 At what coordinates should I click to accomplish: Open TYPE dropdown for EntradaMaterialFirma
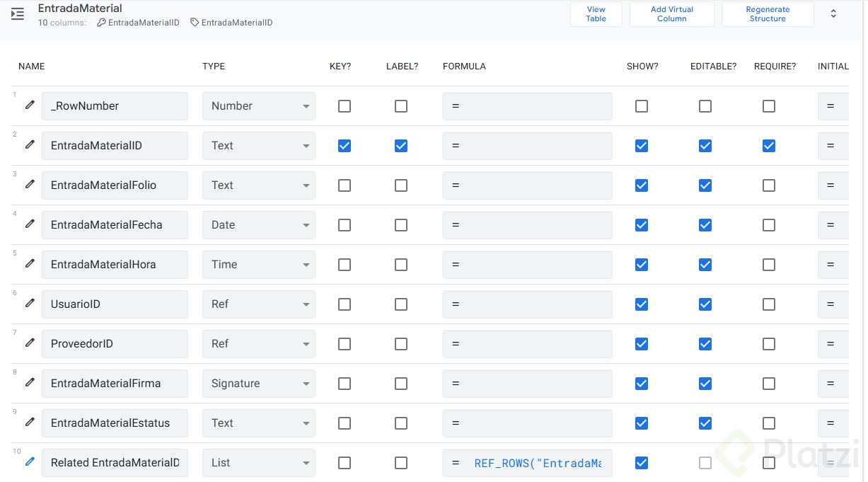click(x=258, y=384)
